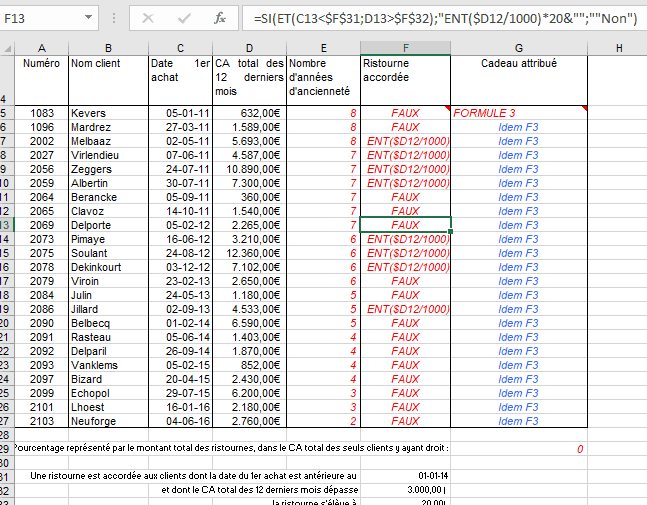
Task: Select the Cadeau attribué header cell
Action: click(x=518, y=78)
